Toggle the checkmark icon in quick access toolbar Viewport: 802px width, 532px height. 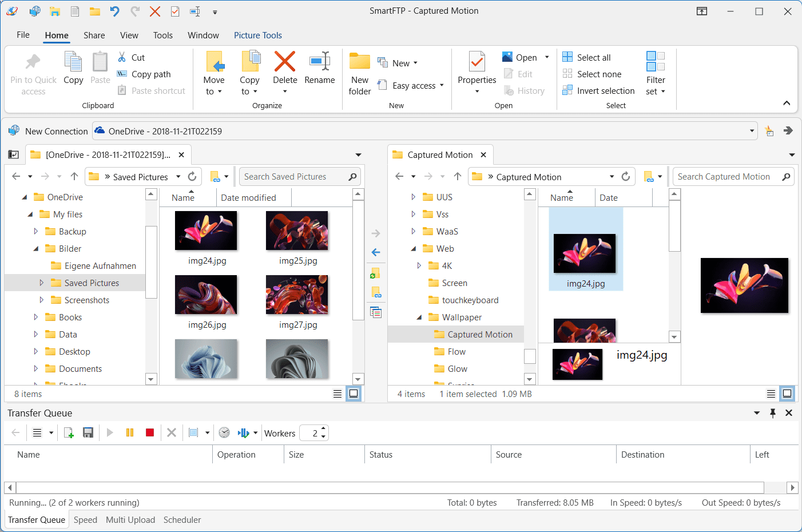tap(175, 11)
